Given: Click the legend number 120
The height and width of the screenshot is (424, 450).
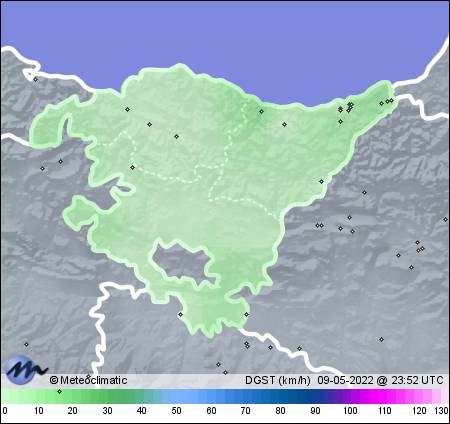Looking at the screenshot, I should click(419, 411).
